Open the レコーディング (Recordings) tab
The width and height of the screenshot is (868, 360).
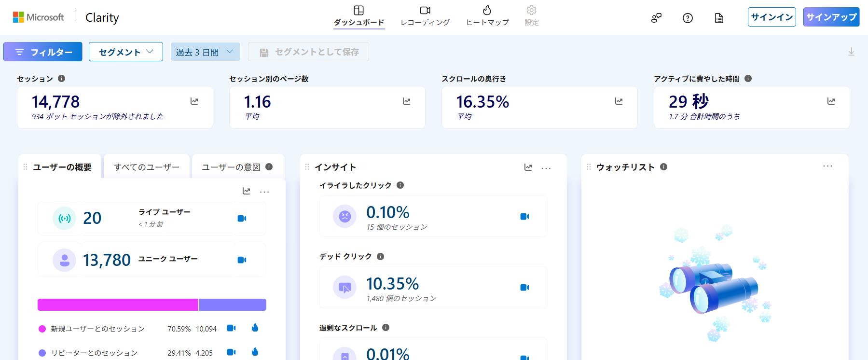coord(425,16)
